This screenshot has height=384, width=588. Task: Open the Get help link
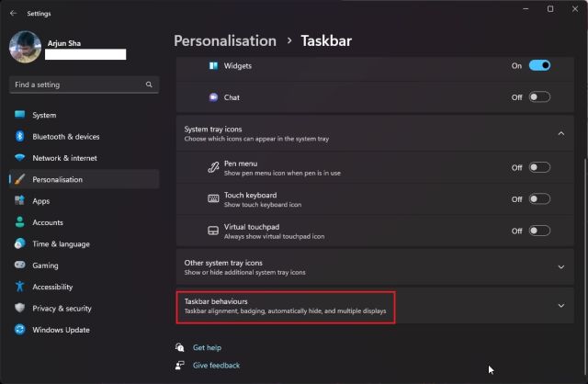[x=207, y=348]
